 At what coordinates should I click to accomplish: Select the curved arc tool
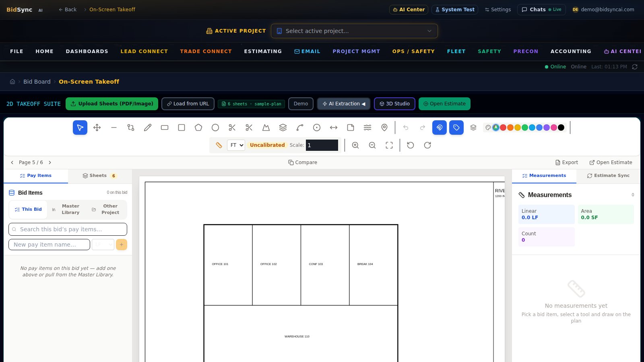click(300, 128)
